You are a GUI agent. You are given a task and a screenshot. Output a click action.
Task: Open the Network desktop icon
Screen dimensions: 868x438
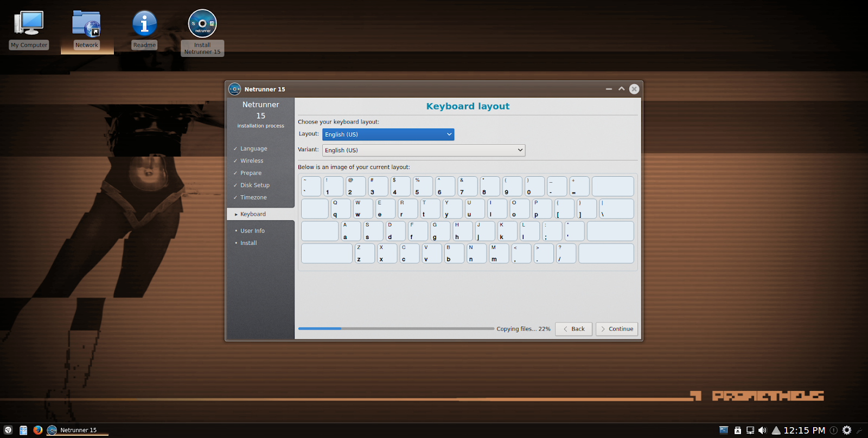(87, 30)
